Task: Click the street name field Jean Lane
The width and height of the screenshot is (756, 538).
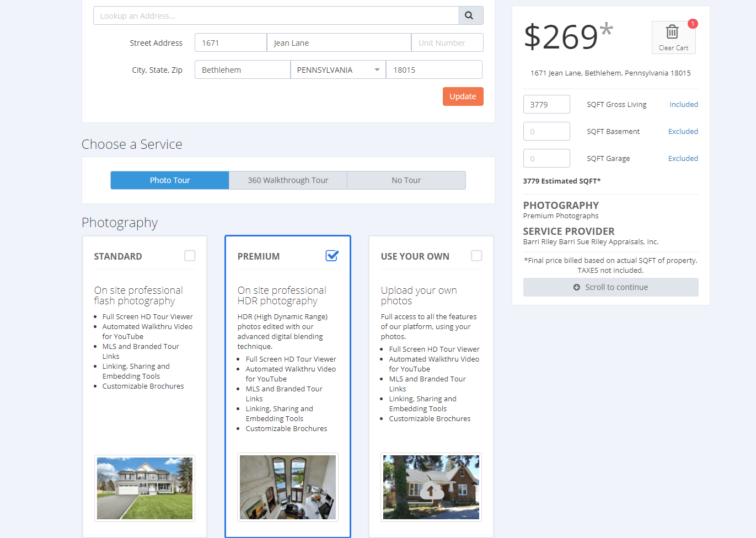Action: click(x=339, y=43)
